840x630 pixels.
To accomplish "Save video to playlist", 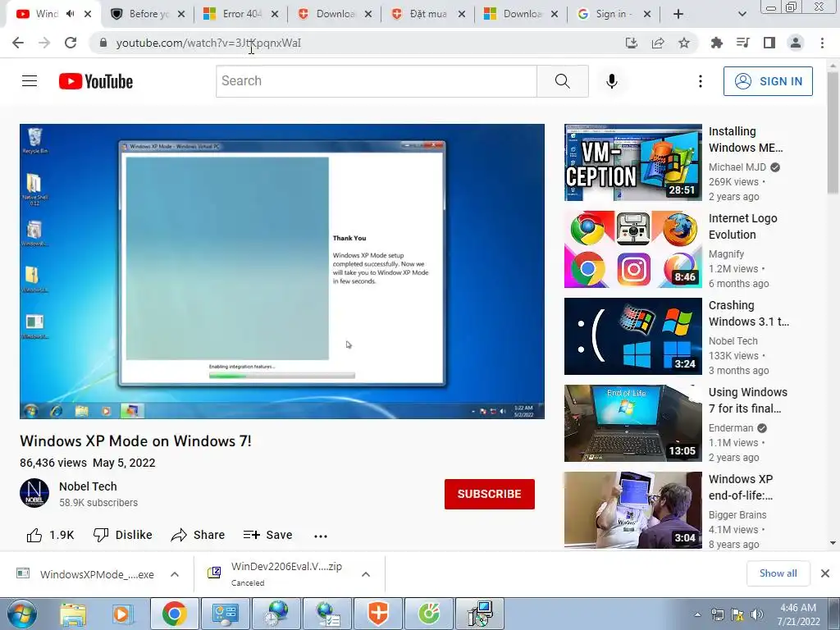I will click(x=267, y=535).
